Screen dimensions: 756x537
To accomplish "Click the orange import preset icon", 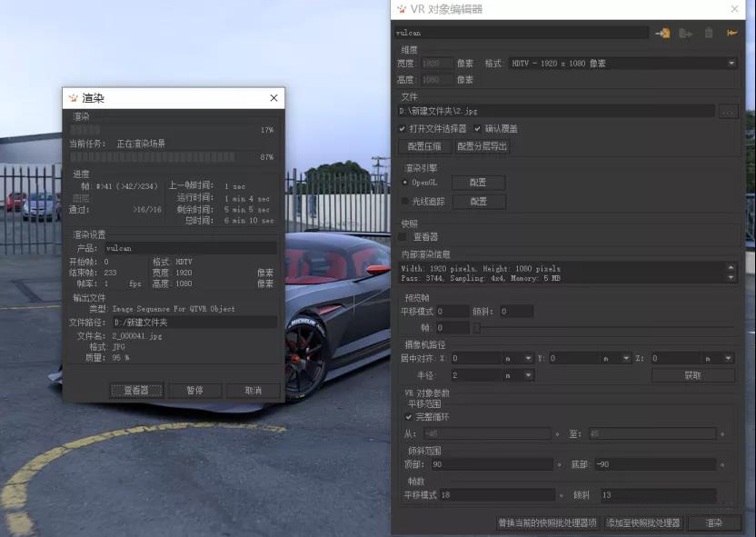I will (x=662, y=33).
